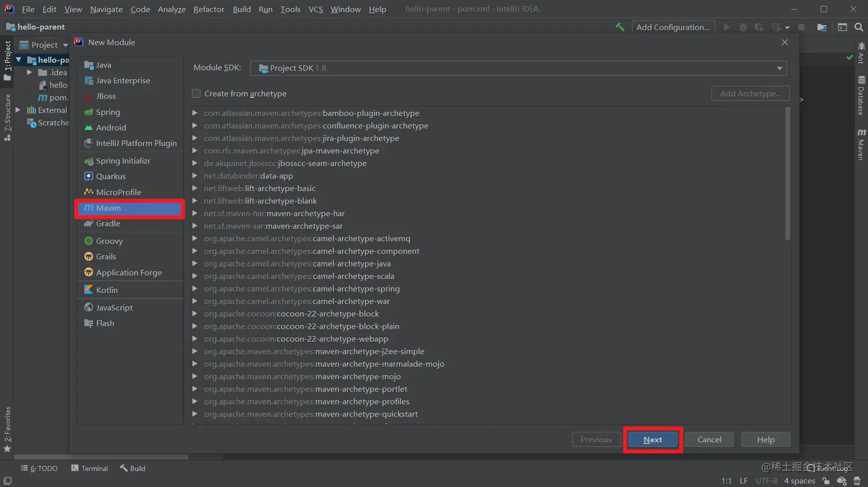Image resolution: width=868 pixels, height=487 pixels.
Task: Click the Next button
Action: coord(653,439)
